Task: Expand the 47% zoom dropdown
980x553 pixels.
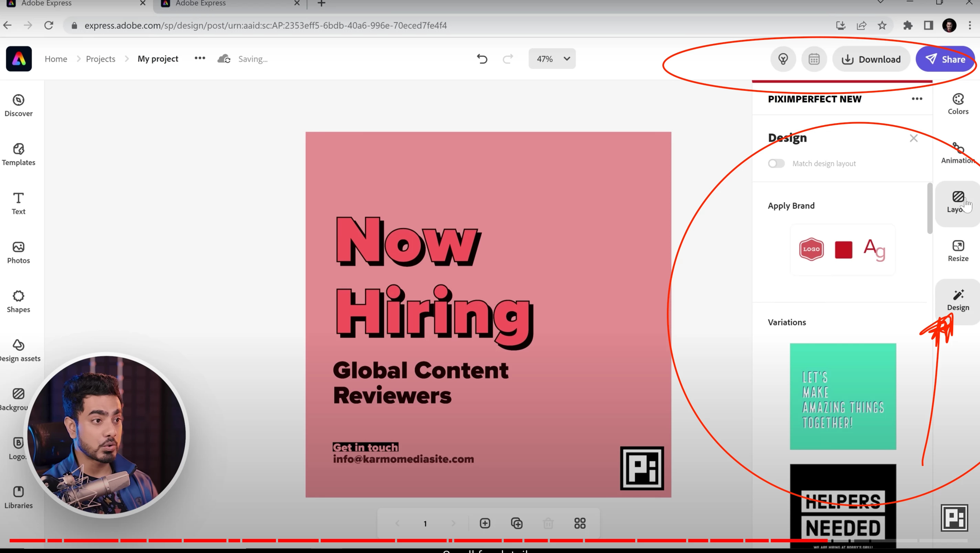Action: point(552,59)
